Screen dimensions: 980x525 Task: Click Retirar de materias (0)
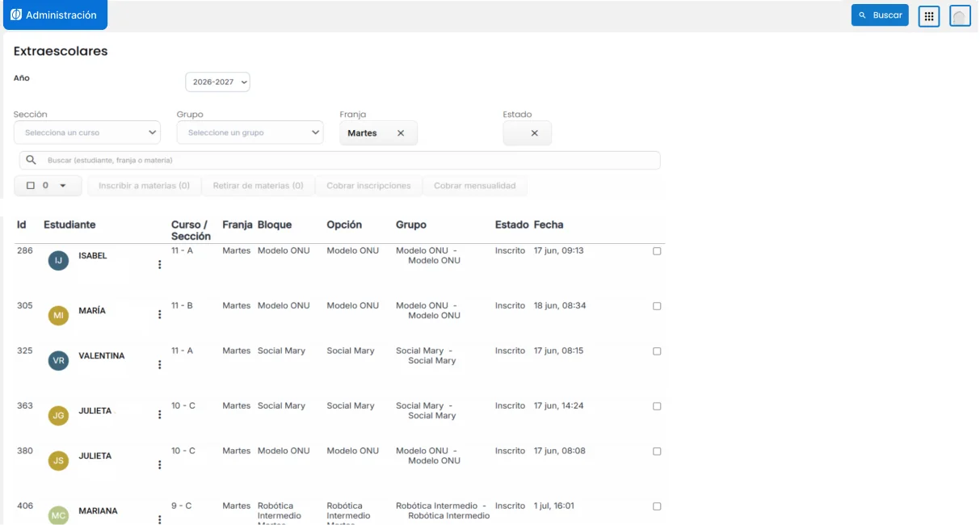click(259, 186)
